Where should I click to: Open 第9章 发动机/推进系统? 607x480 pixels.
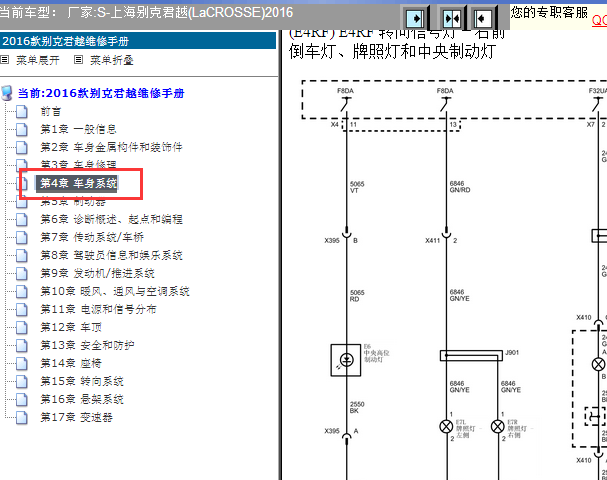[98, 273]
